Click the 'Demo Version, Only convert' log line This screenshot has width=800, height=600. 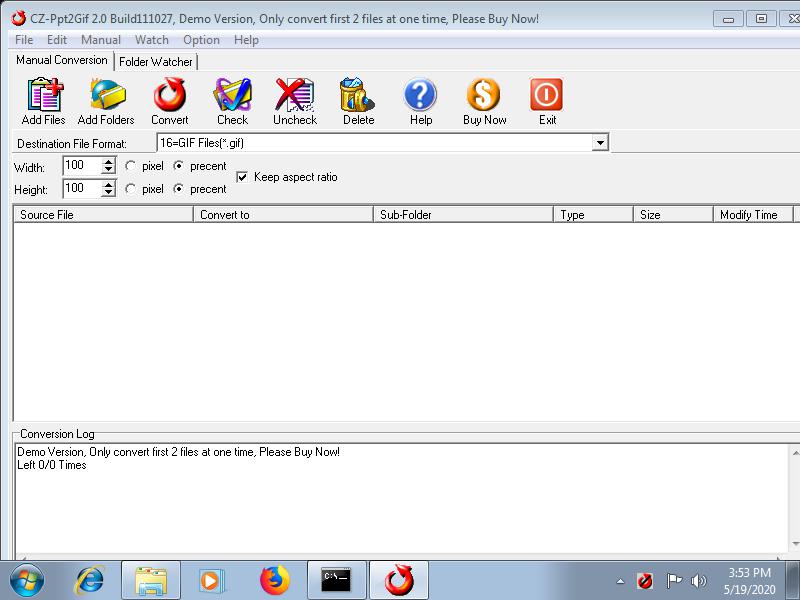point(179,452)
